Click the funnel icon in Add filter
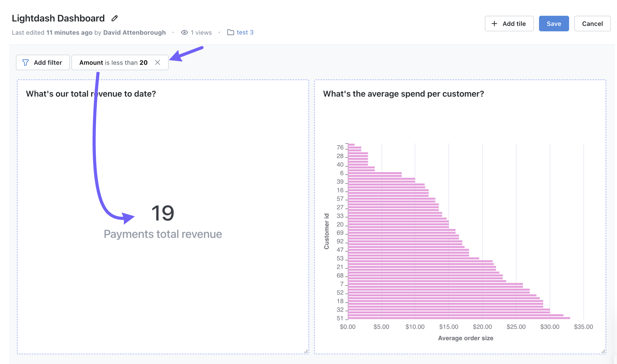This screenshot has width=617, height=364. (x=25, y=62)
